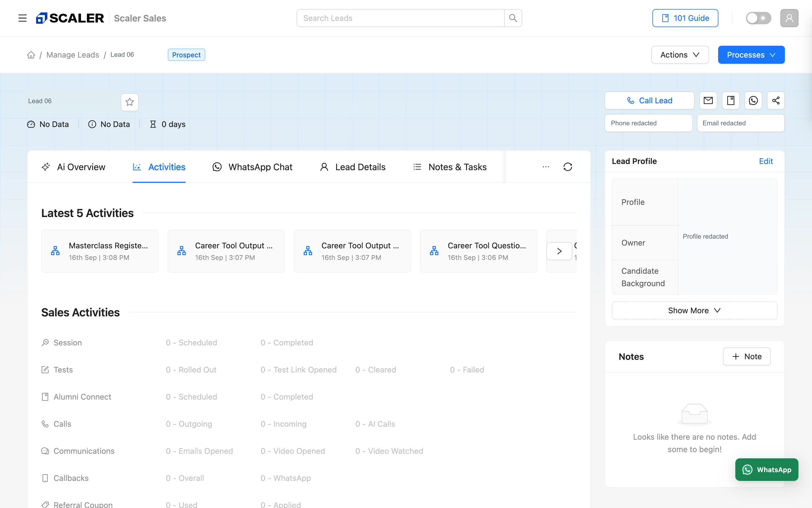Open the user avatar profile icon
Screen dimensions: 812x508
789,18
